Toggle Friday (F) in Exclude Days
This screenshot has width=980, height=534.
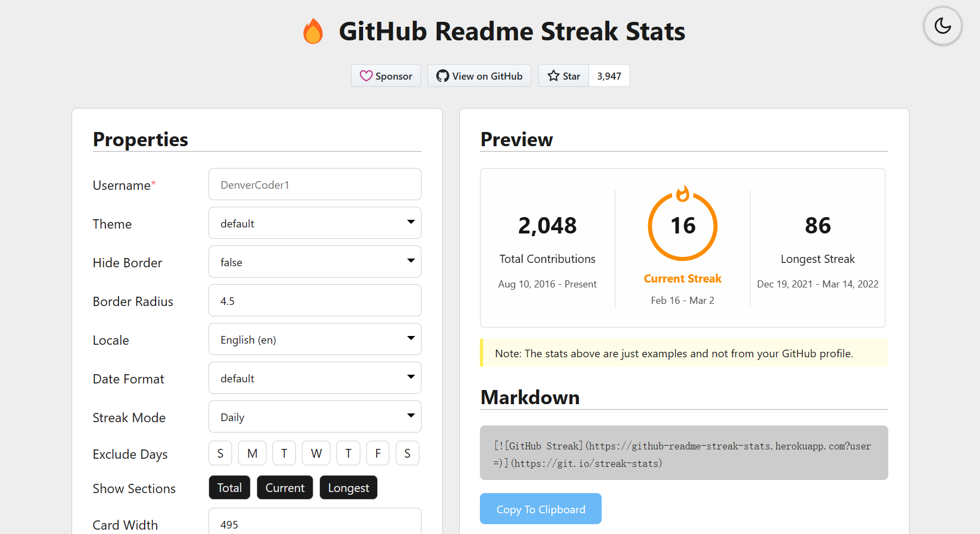coord(378,453)
